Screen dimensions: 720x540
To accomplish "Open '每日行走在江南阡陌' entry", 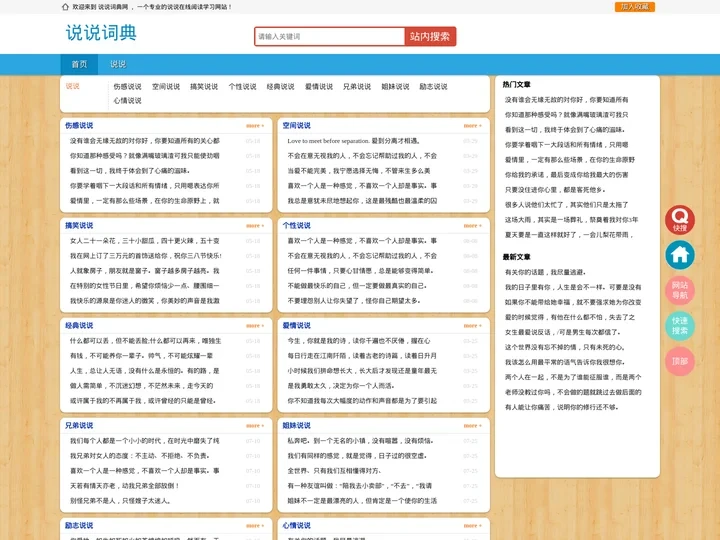I will tap(362, 356).
